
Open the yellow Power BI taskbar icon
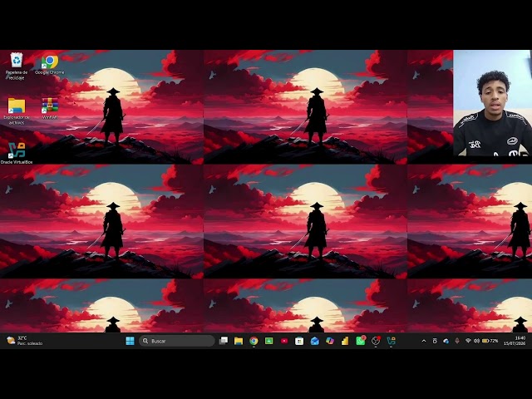[x=345, y=341]
